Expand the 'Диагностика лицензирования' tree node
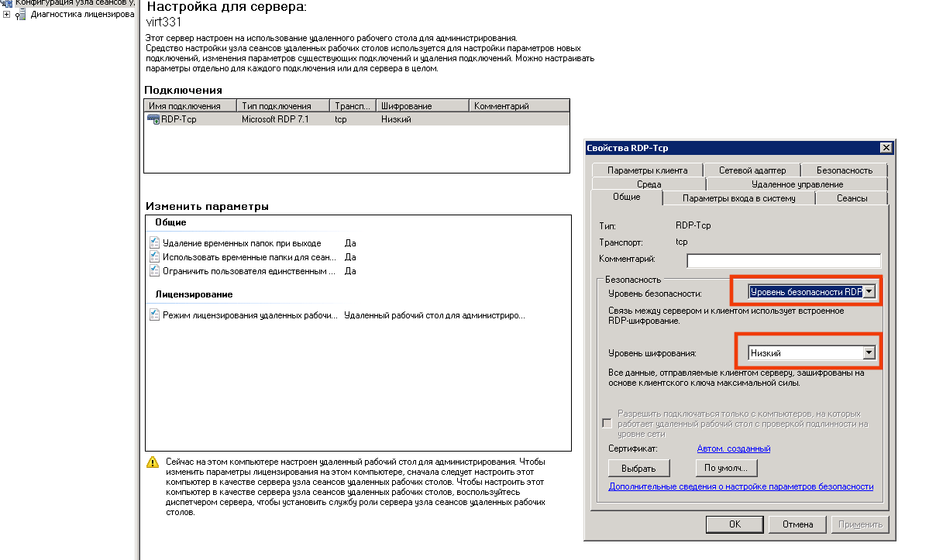Viewport: 936px width, 560px height. click(7, 14)
